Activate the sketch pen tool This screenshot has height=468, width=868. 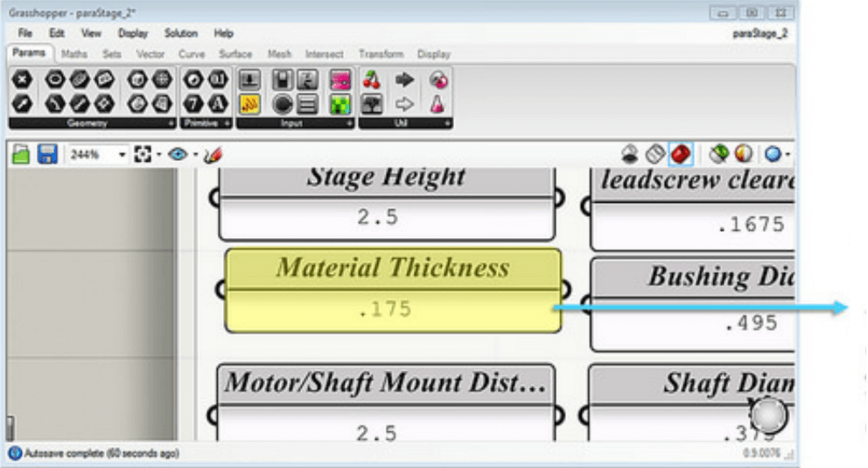click(x=213, y=154)
